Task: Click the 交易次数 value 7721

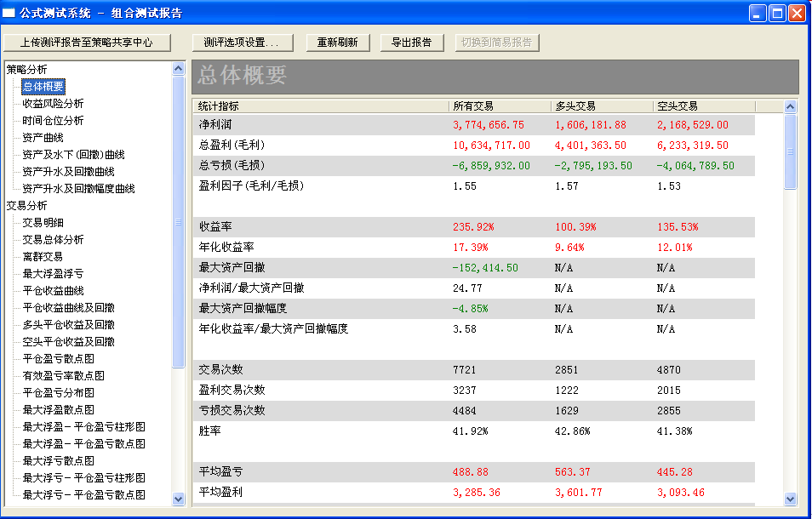Action: point(465,369)
